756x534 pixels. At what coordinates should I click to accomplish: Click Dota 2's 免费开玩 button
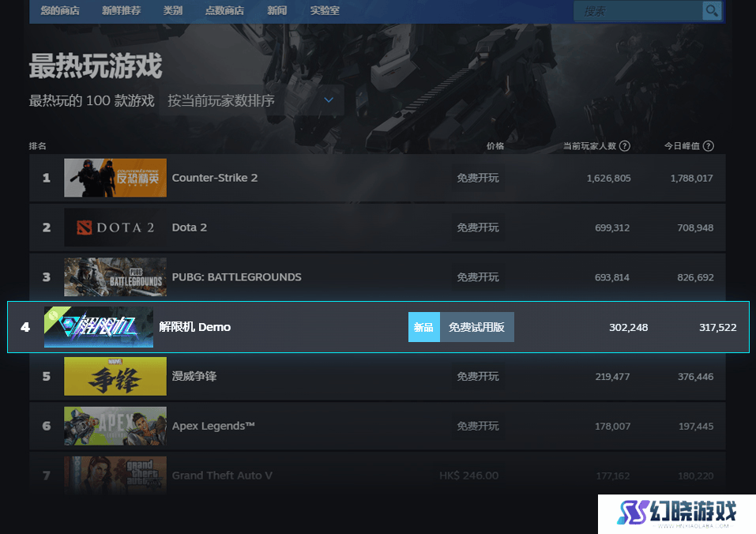(x=478, y=228)
